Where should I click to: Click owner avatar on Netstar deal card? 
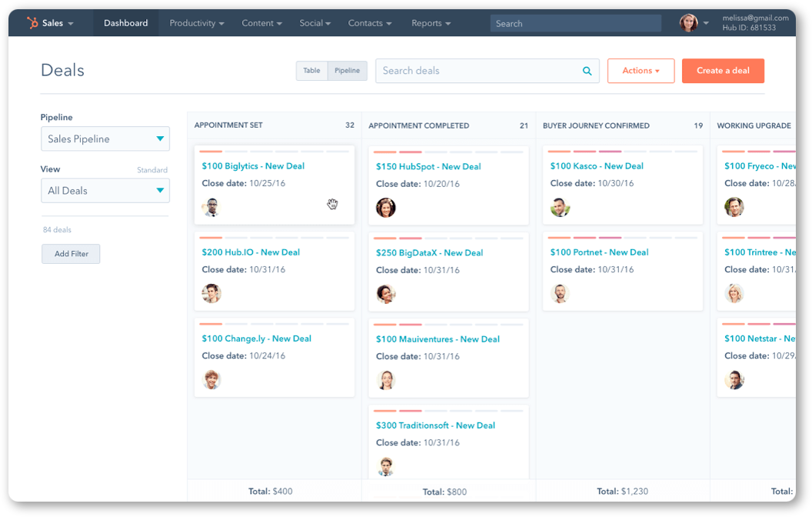[x=734, y=380]
